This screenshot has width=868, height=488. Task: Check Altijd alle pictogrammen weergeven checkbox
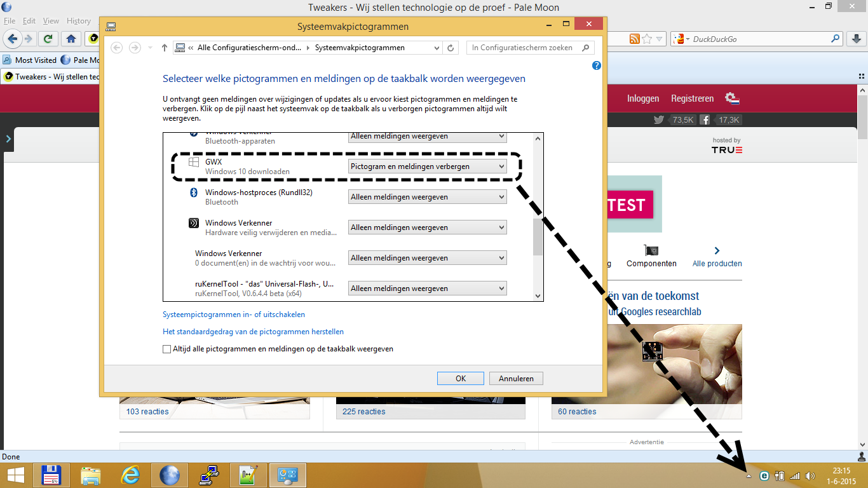[x=167, y=349]
